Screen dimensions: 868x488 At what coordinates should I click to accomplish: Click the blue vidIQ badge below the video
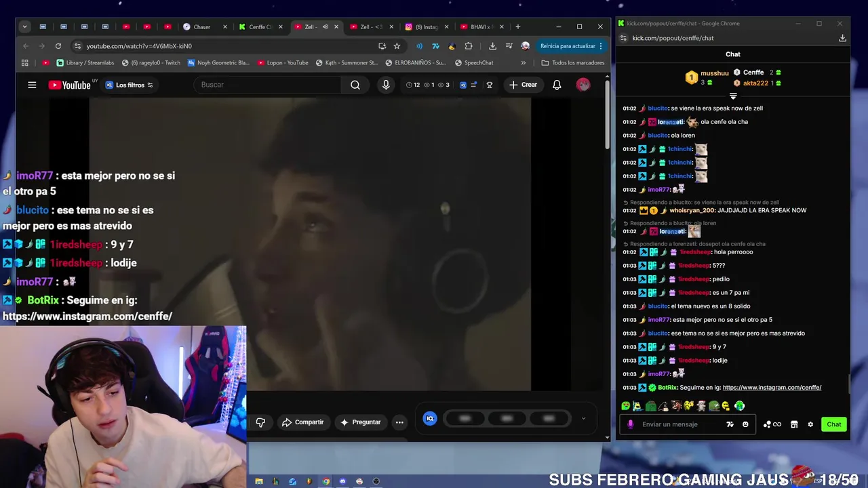430,418
